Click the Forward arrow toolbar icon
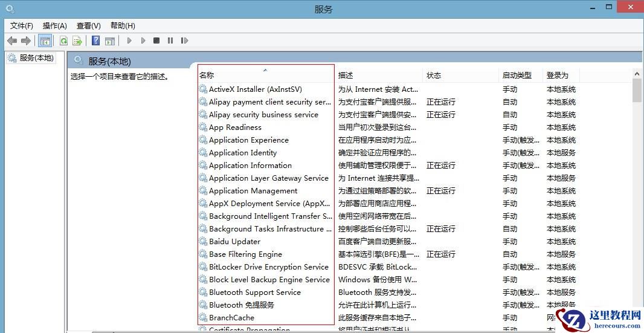Screen dimensions: 644x333 (26, 40)
